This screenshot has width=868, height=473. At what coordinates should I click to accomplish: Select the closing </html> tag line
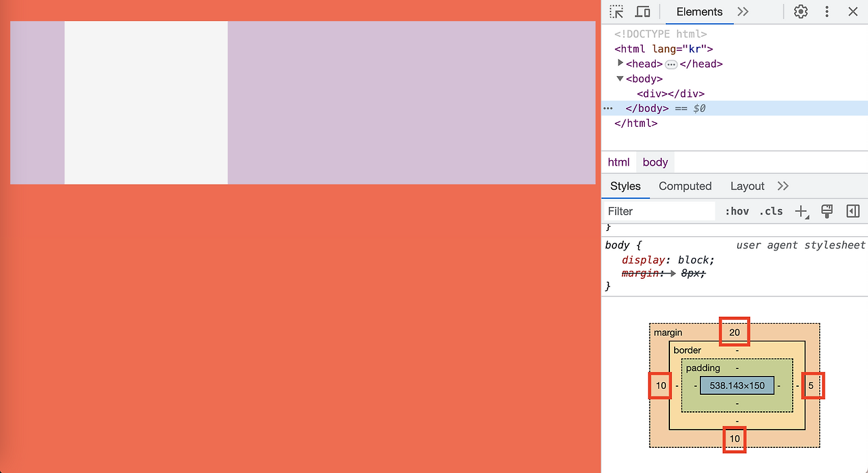coord(636,124)
